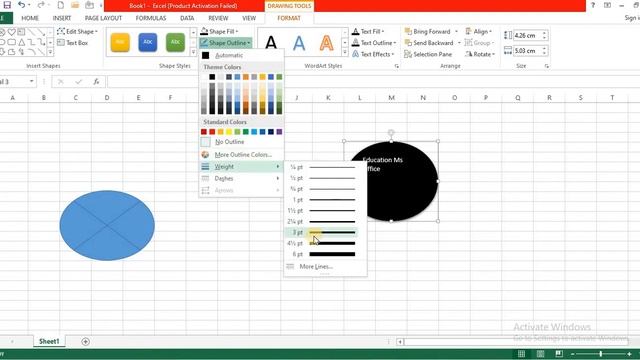Apply the blue Abc shape style
The image size is (640, 360).
click(x=148, y=42)
